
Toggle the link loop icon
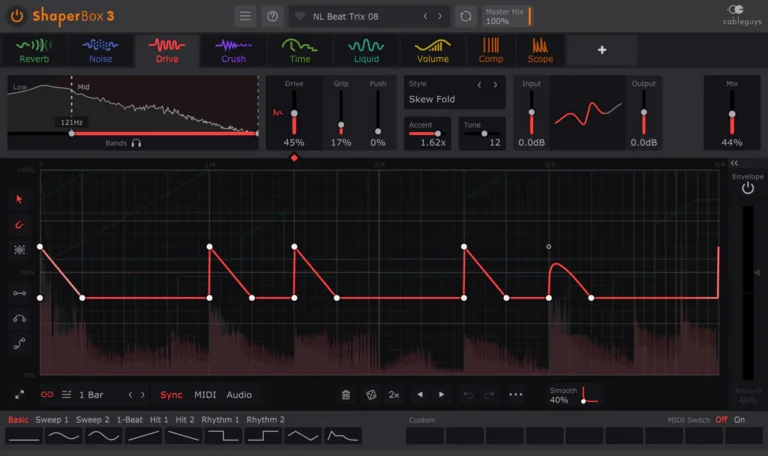click(x=47, y=394)
